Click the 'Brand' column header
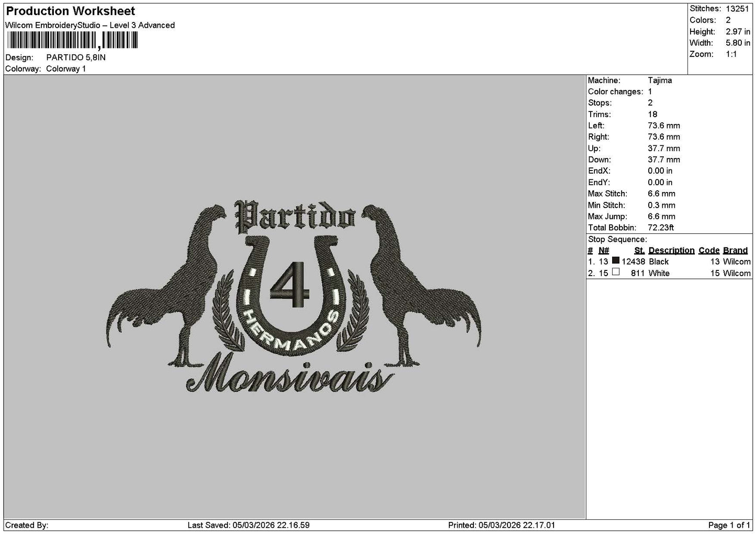 (735, 251)
